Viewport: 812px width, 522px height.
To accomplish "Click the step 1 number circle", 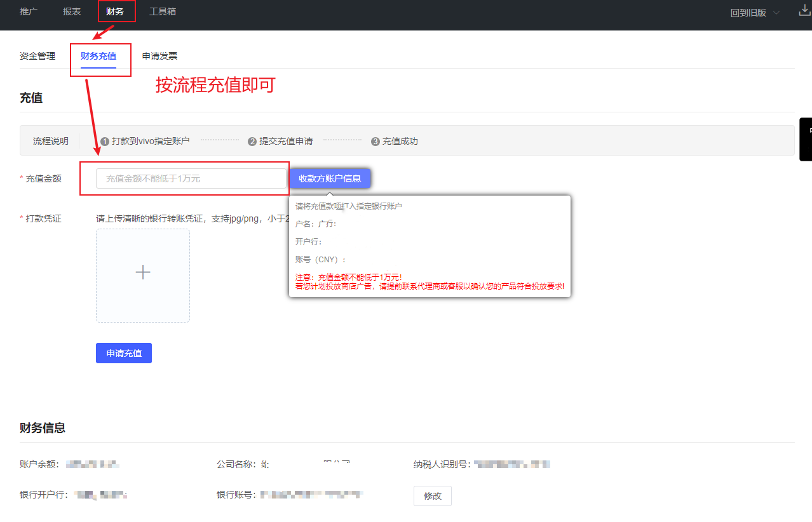I will click(105, 142).
